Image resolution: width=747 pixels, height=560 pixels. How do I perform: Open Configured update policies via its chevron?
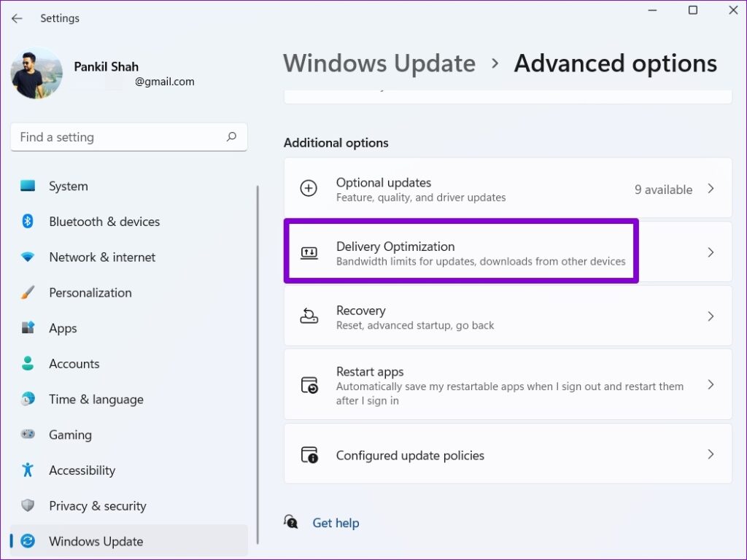point(711,454)
